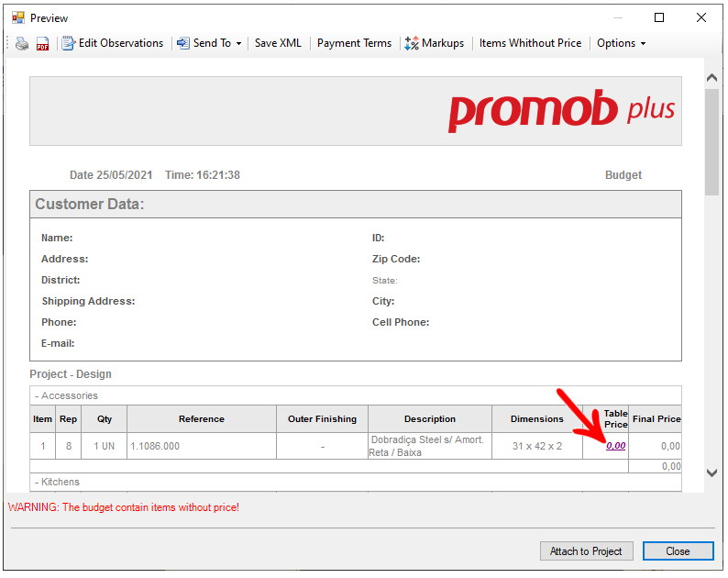Image resolution: width=728 pixels, height=578 pixels.
Task: Open the Send To dropdown
Action: tap(209, 43)
